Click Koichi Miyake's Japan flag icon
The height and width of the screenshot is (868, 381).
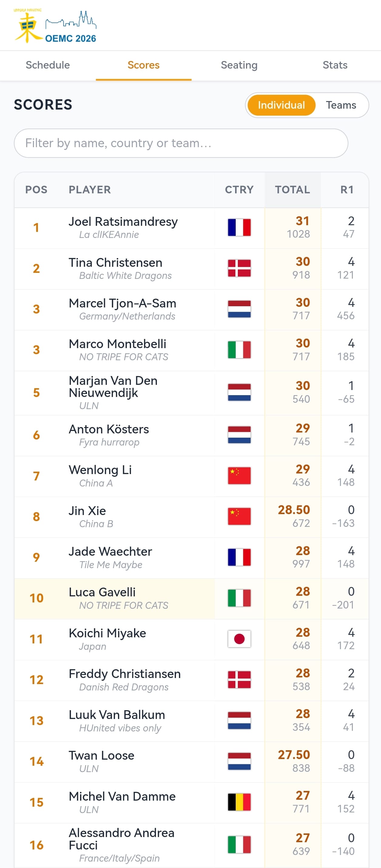(239, 639)
